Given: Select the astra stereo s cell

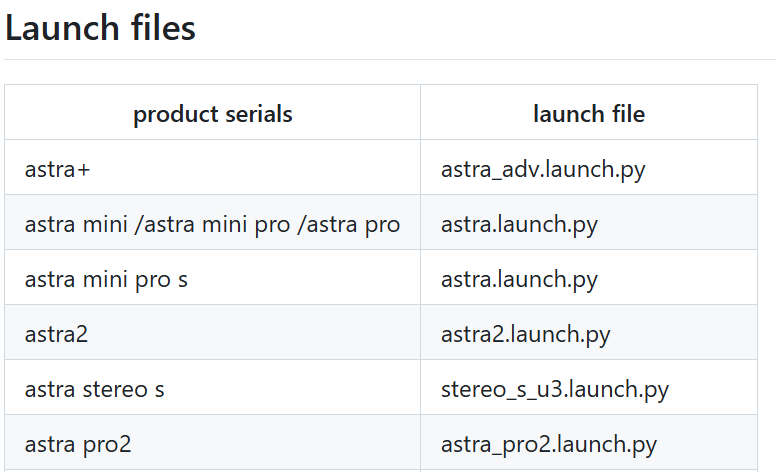Looking at the screenshot, I should click(94, 389).
